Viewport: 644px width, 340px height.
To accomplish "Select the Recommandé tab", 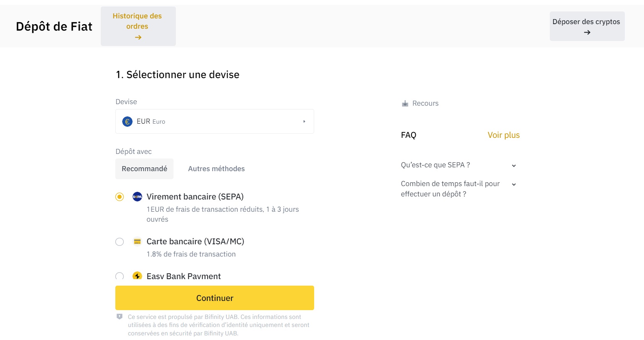I will (144, 168).
